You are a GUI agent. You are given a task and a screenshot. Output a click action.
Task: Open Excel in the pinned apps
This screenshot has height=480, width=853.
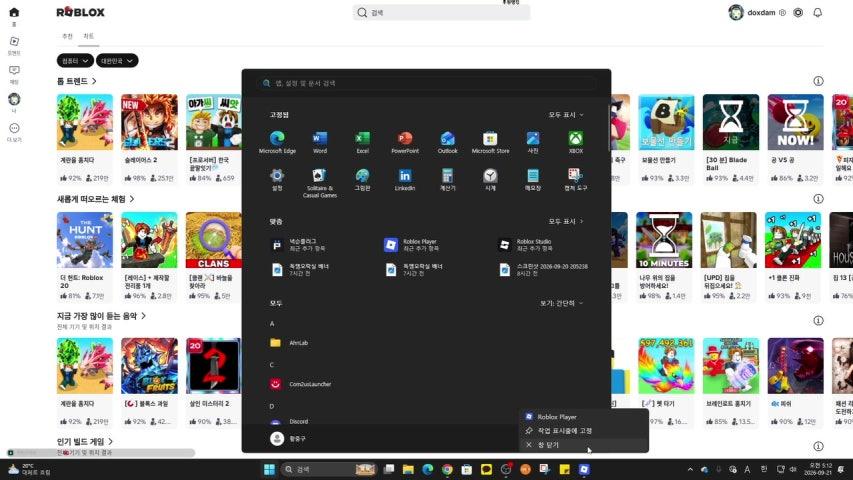pyautogui.click(x=362, y=142)
